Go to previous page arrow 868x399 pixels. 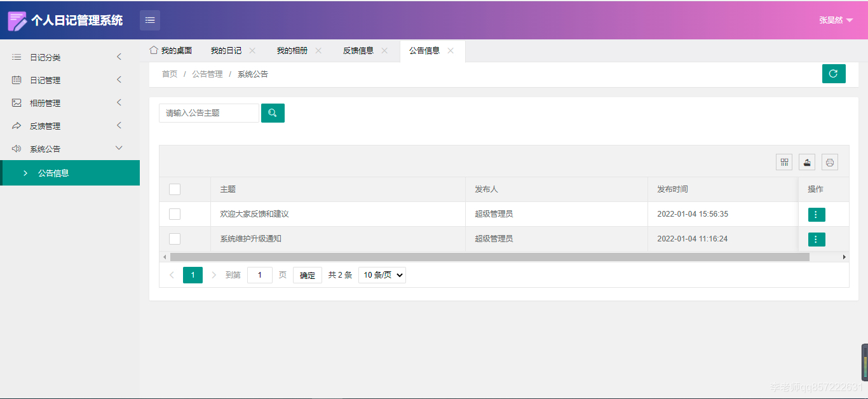coord(172,275)
